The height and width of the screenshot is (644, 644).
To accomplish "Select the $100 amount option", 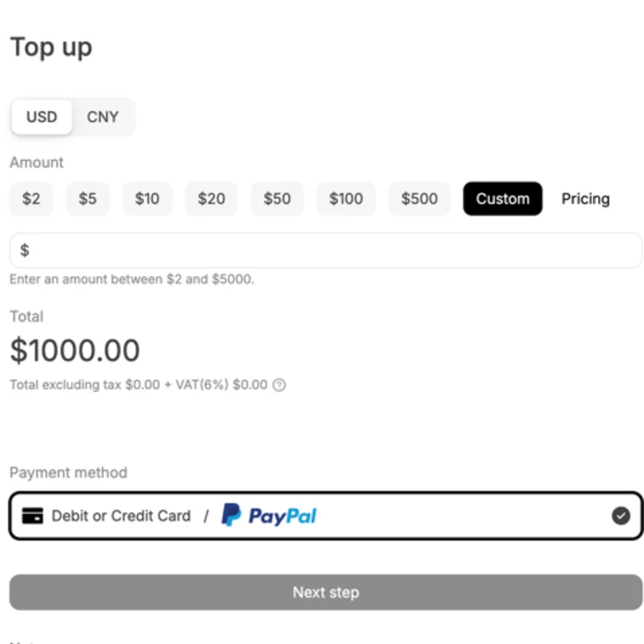I will coord(346,199).
